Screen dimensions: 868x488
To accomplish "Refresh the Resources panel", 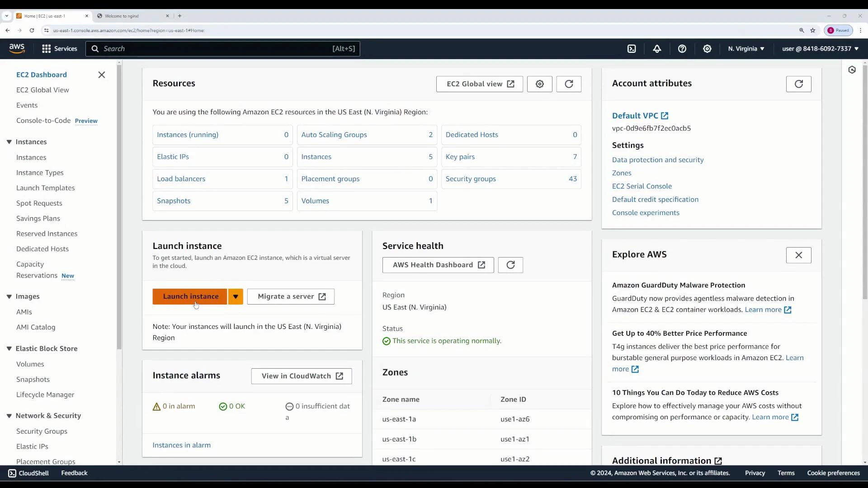I will click(x=569, y=84).
